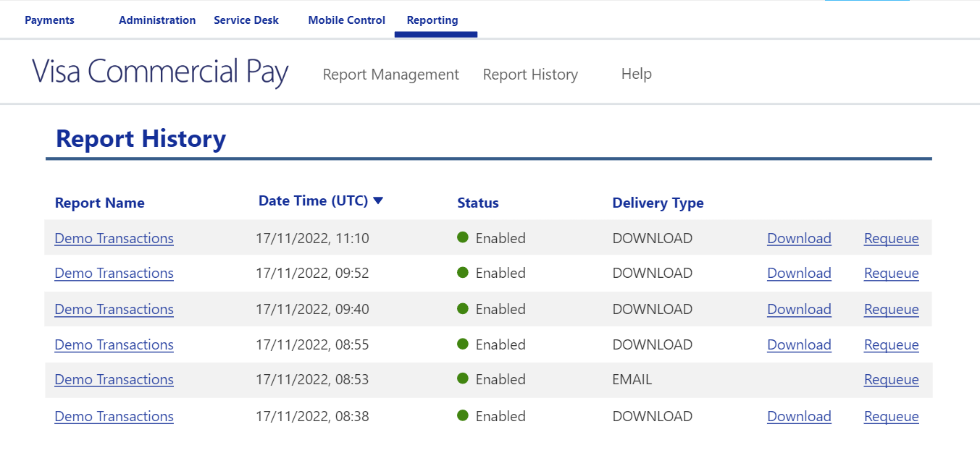Open Demo Transactions report from 11:10
Screen dimensions: 980x453
[x=114, y=238]
